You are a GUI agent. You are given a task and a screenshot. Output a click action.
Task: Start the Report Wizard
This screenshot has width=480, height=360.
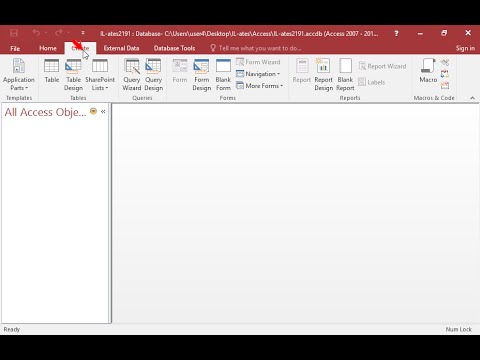(x=382, y=66)
